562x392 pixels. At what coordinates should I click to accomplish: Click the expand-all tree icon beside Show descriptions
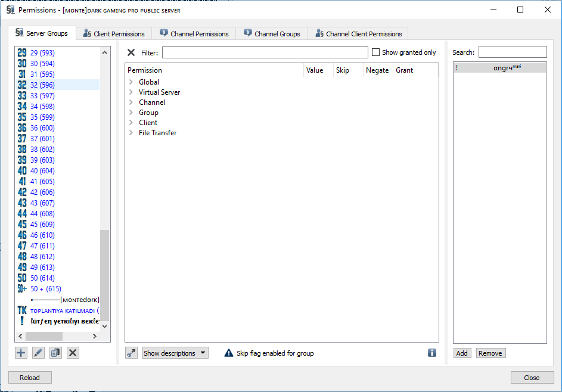click(x=131, y=353)
